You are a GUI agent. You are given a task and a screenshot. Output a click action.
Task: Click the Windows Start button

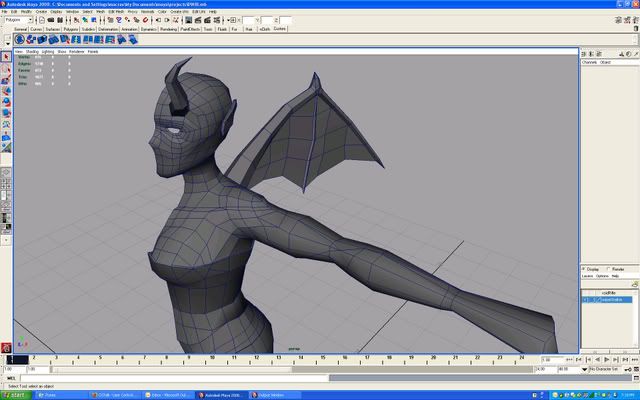[15, 394]
